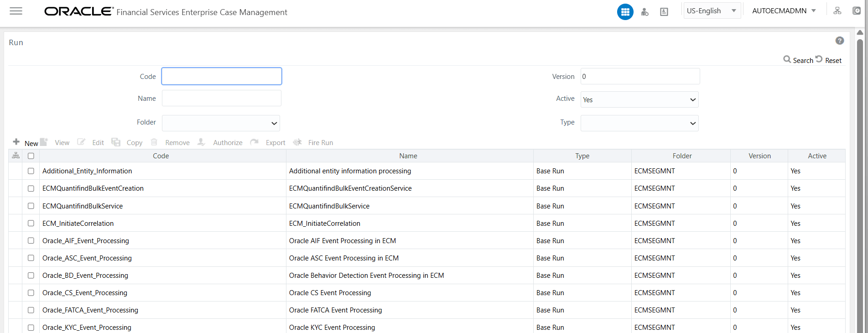Open the blue application grid icon
Viewport: 868px width, 333px height.
pos(625,12)
